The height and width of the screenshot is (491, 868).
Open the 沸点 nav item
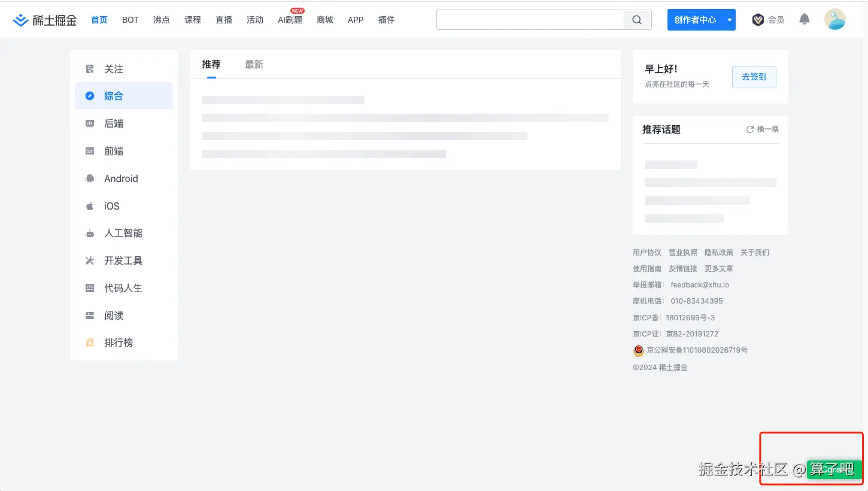point(162,20)
